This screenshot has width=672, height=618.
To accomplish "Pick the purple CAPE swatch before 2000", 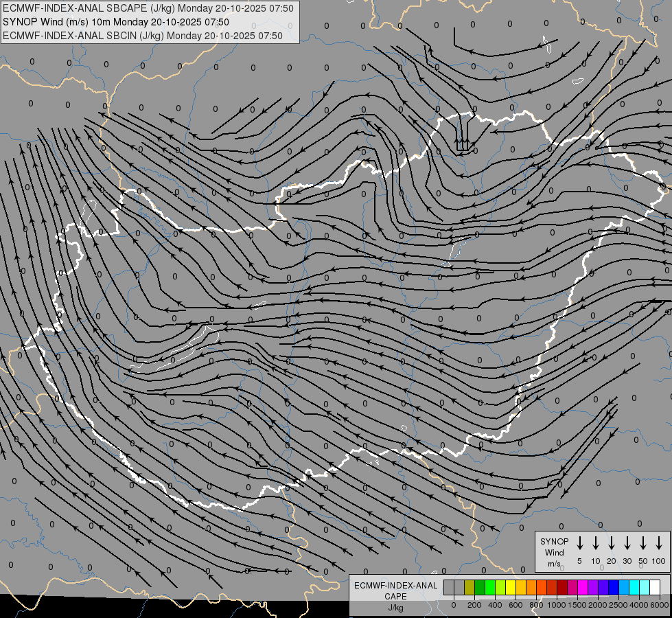I will [x=593, y=588].
